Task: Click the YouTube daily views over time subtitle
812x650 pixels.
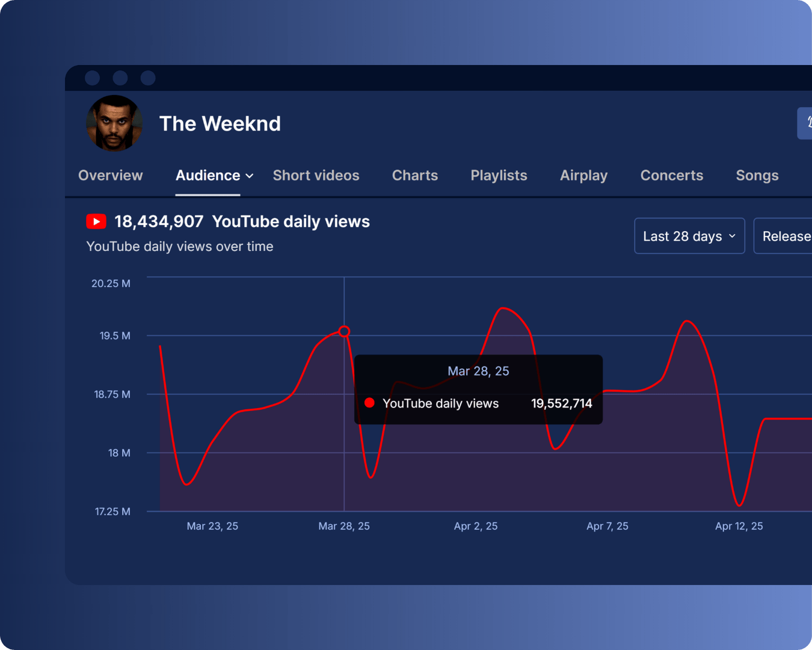Action: coord(180,246)
